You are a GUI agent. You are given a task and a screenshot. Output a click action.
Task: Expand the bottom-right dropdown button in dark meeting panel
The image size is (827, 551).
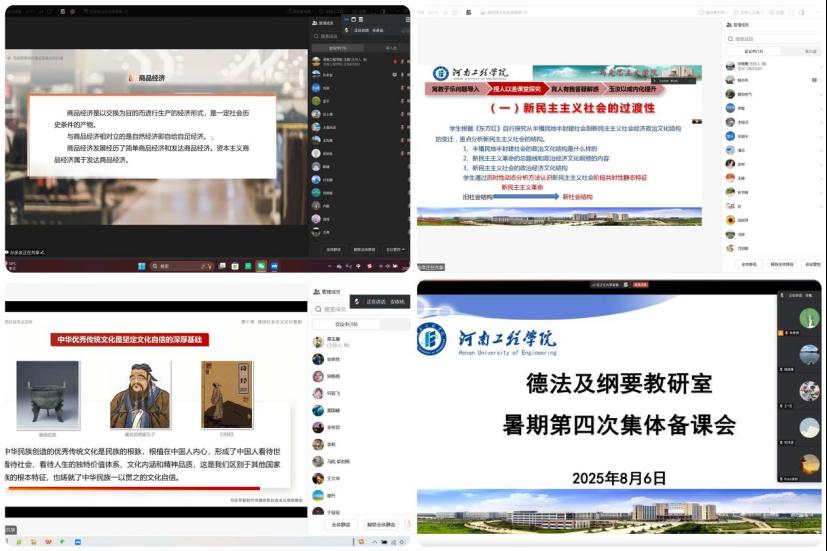click(x=395, y=249)
